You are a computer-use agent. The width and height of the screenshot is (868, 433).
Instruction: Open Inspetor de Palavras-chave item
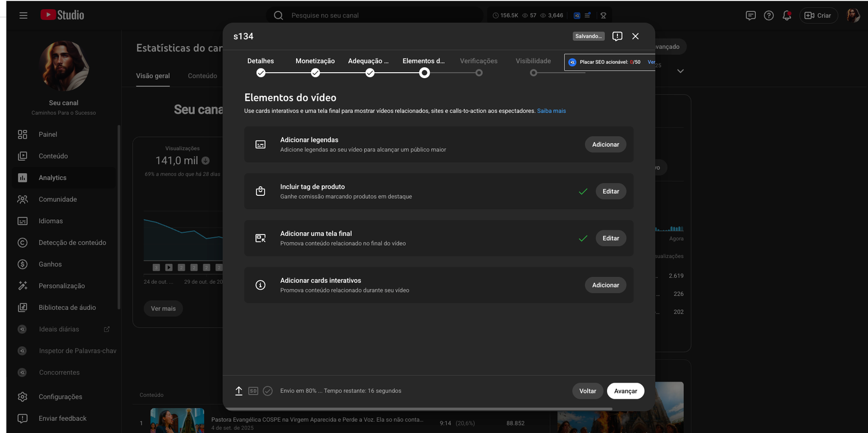[x=64, y=351]
